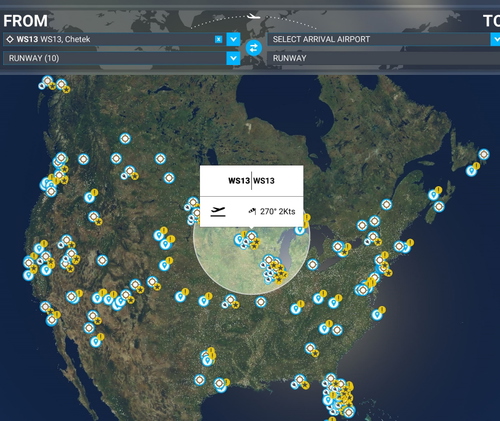Clear the WS13 Chetek departure selection
This screenshot has height=421, width=500.
(x=218, y=39)
